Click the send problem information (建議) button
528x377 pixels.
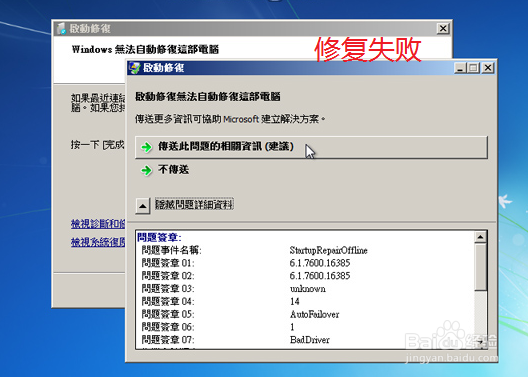click(311, 147)
